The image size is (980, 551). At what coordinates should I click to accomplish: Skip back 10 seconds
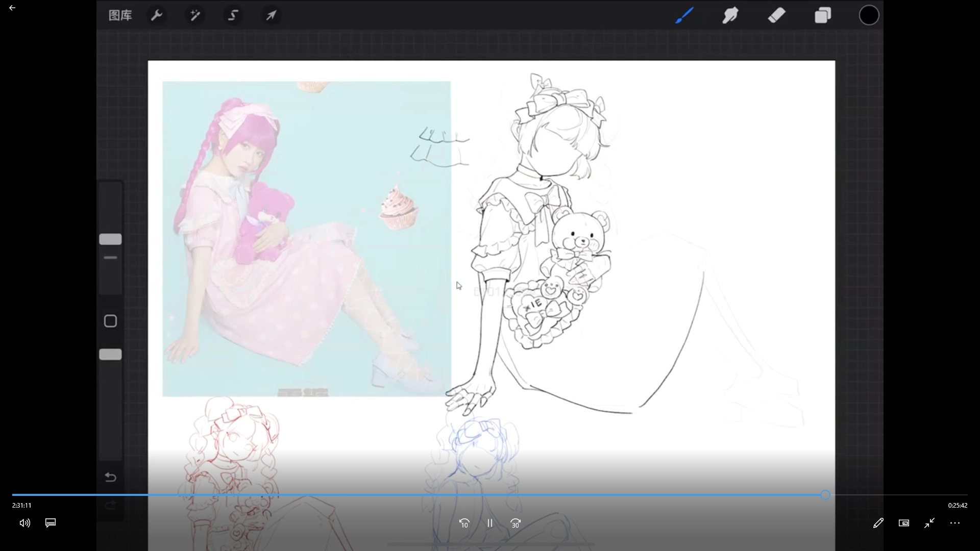(x=464, y=523)
